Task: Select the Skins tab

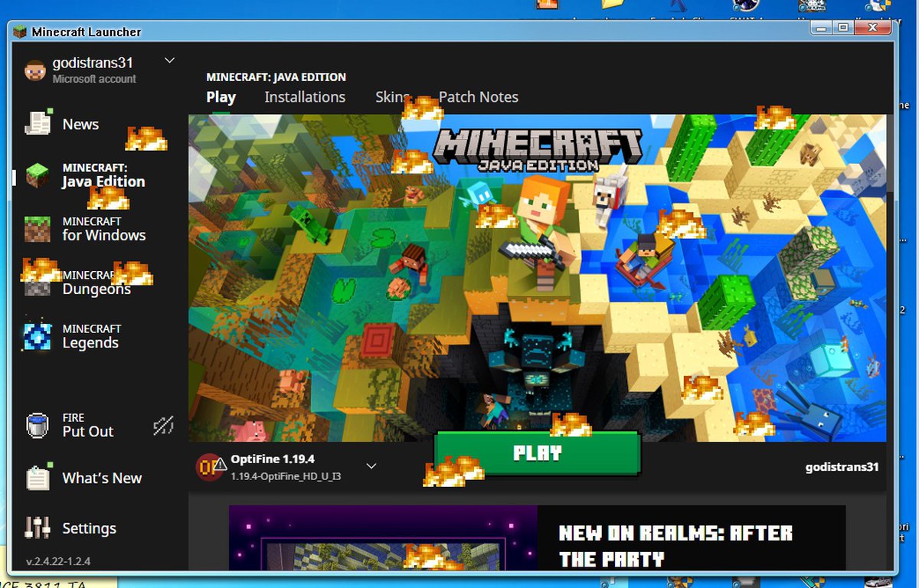Action: tap(391, 97)
